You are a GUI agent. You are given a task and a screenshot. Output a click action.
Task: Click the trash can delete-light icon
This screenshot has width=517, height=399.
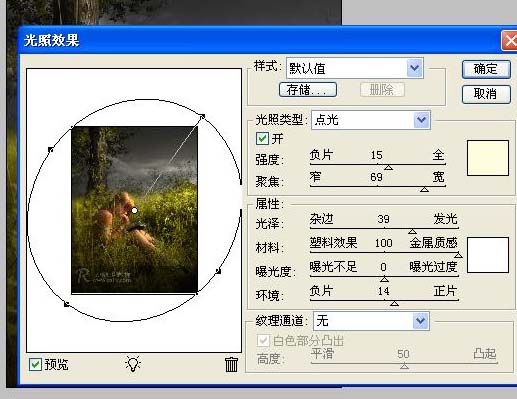[x=231, y=364]
